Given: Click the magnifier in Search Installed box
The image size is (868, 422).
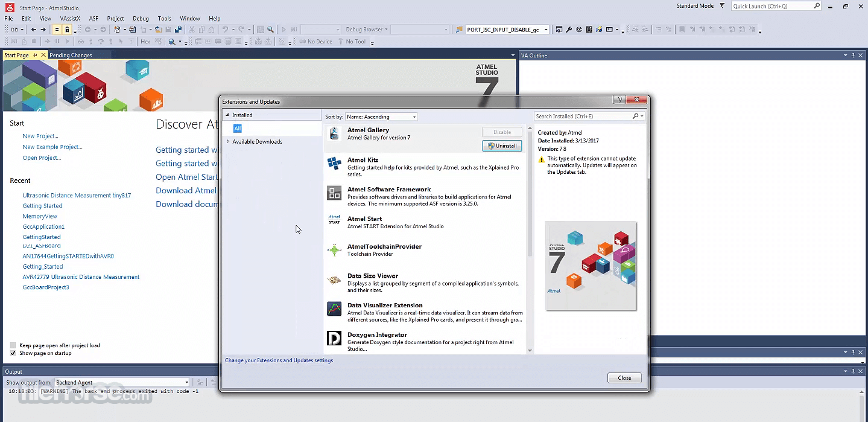Looking at the screenshot, I should (x=635, y=116).
